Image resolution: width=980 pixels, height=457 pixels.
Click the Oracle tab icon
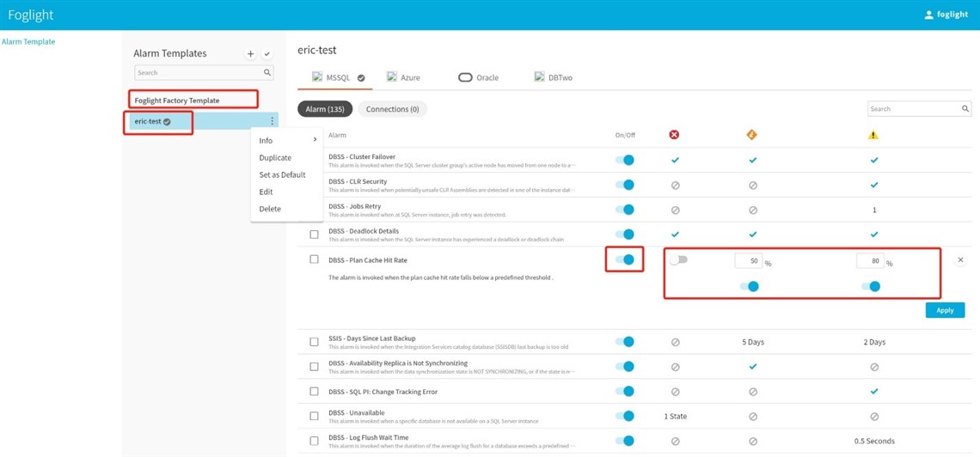point(465,78)
